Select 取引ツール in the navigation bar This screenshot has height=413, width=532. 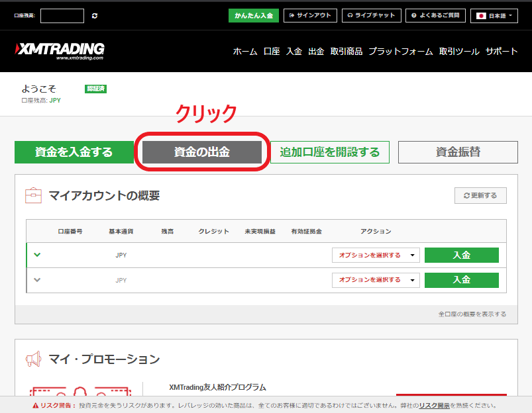pos(458,52)
